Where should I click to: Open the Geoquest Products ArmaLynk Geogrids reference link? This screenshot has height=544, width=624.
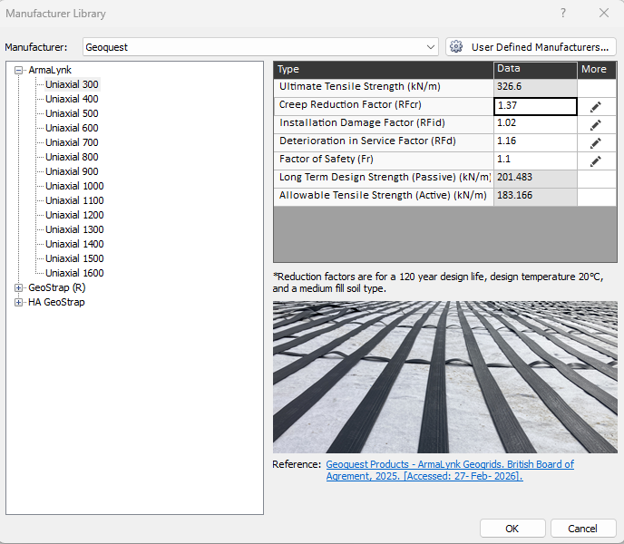450,470
